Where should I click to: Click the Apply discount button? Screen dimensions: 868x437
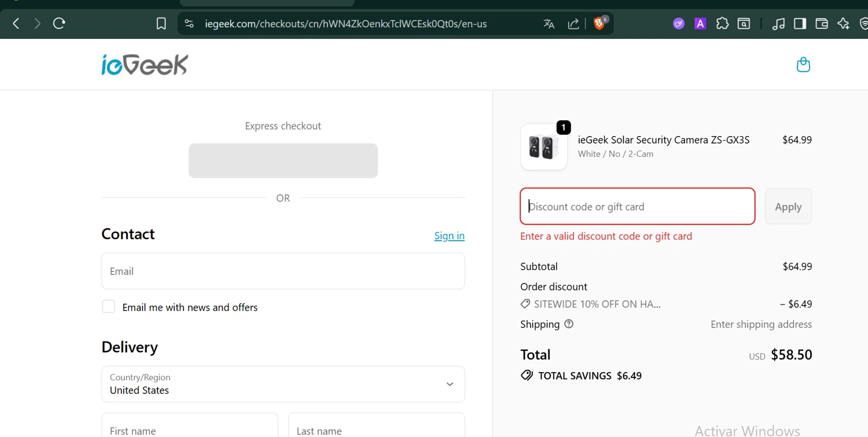coord(788,207)
